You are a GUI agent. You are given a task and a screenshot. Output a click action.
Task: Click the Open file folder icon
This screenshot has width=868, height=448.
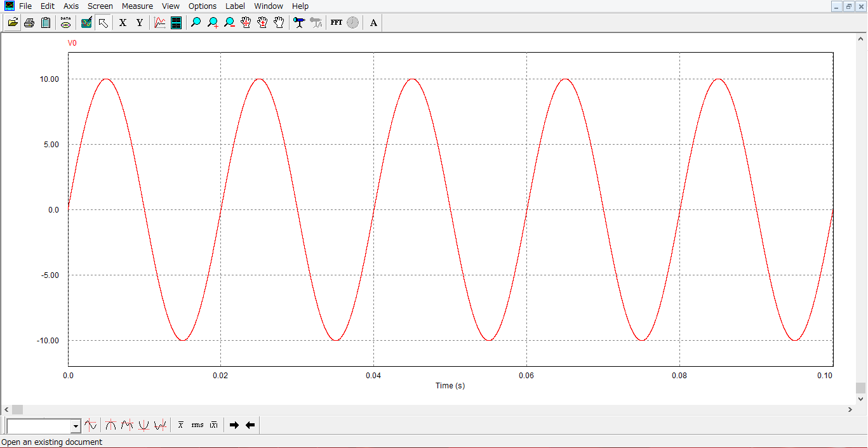(x=13, y=23)
